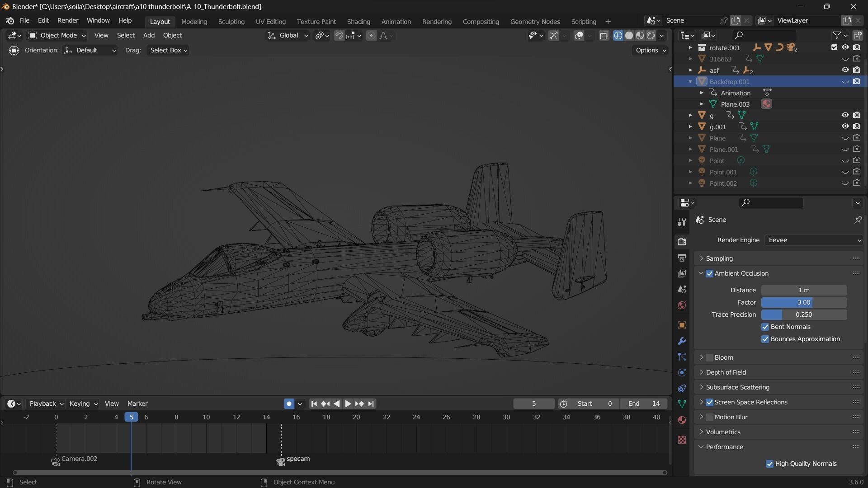Jump to timeline start frame
This screenshot has height=488, width=868.
tap(314, 404)
